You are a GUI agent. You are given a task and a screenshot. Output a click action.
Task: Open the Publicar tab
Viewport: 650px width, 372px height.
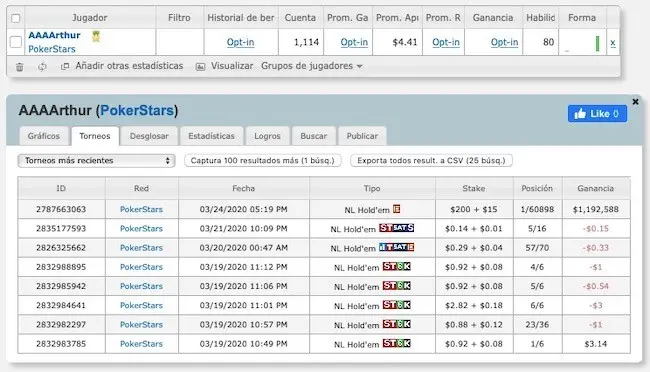[362, 136]
